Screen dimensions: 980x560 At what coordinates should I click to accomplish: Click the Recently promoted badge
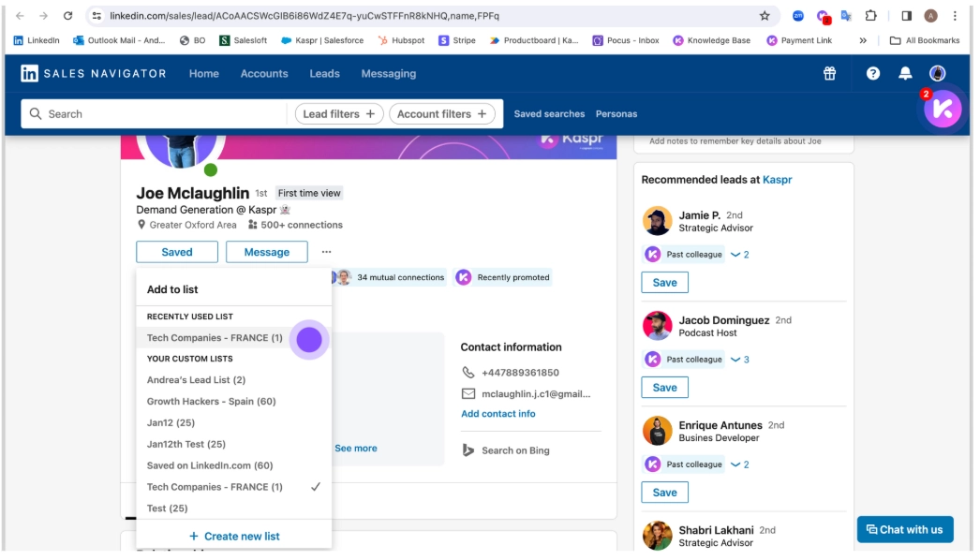click(x=502, y=277)
